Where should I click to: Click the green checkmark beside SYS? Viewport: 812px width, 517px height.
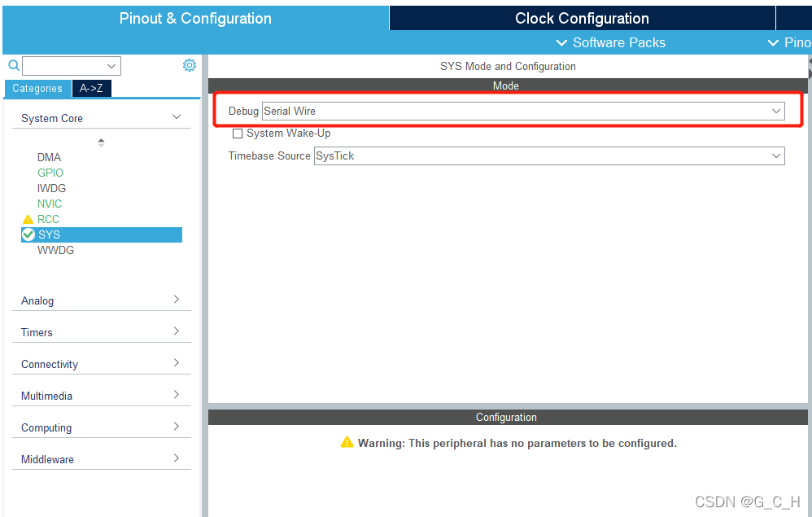click(28, 234)
